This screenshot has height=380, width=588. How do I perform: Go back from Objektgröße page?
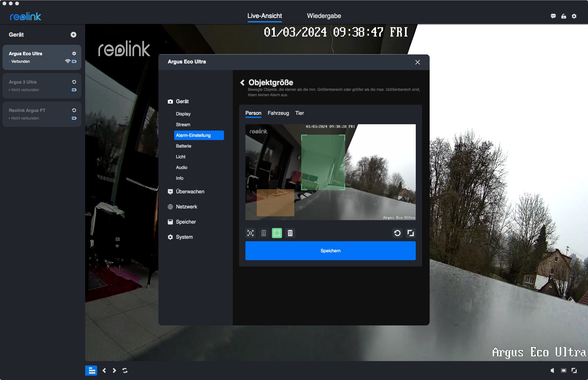[x=242, y=83]
